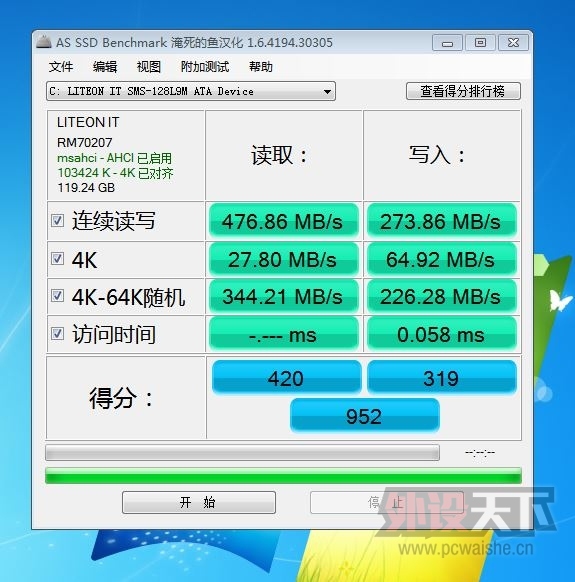Click the 读取 column header
The width and height of the screenshot is (575, 582).
tap(280, 155)
